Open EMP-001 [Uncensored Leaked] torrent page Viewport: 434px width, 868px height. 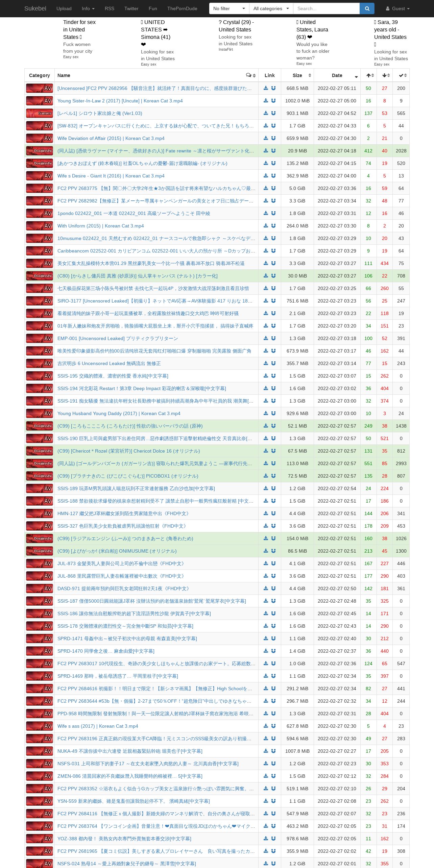click(x=118, y=338)
